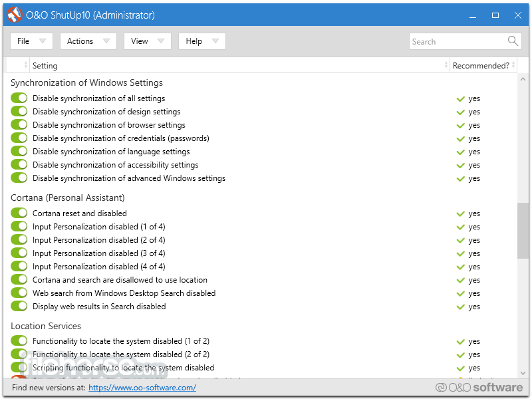The height and width of the screenshot is (399, 532).
Task: Click green checkmark for 'Display web results in Search disabled'
Action: point(460,307)
